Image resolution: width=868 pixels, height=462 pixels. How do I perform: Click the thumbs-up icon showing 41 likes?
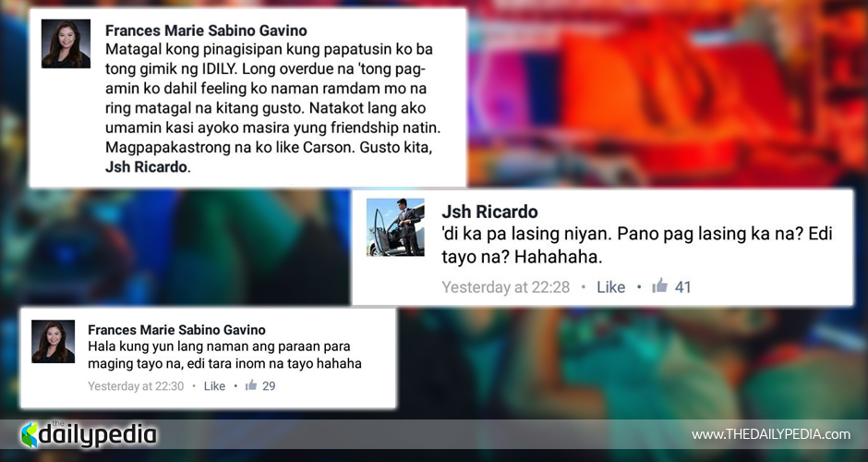pyautogui.click(x=659, y=286)
